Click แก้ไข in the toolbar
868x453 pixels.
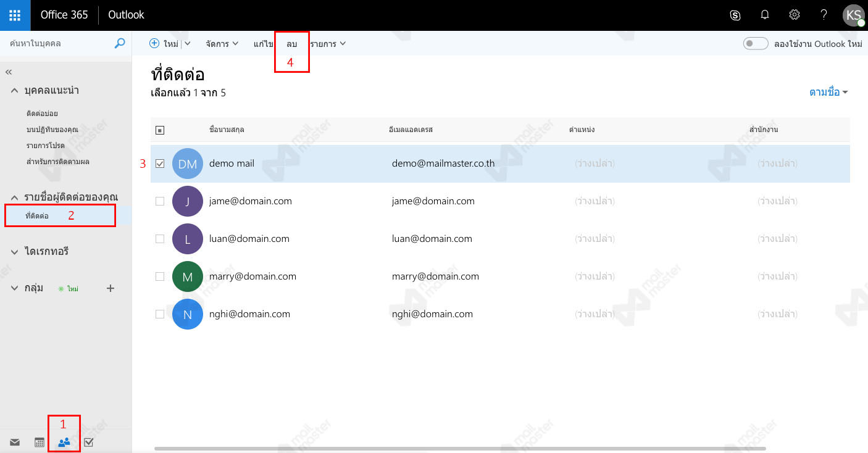[264, 44]
